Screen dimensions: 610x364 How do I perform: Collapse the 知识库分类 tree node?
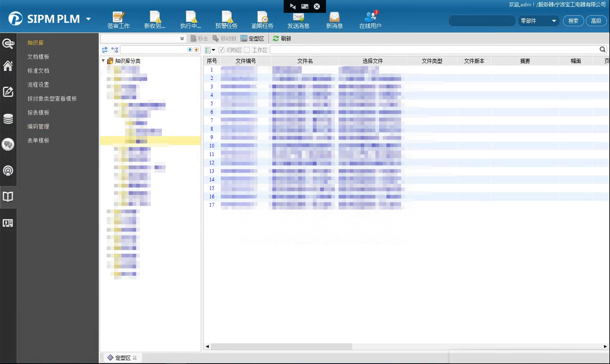[103, 61]
